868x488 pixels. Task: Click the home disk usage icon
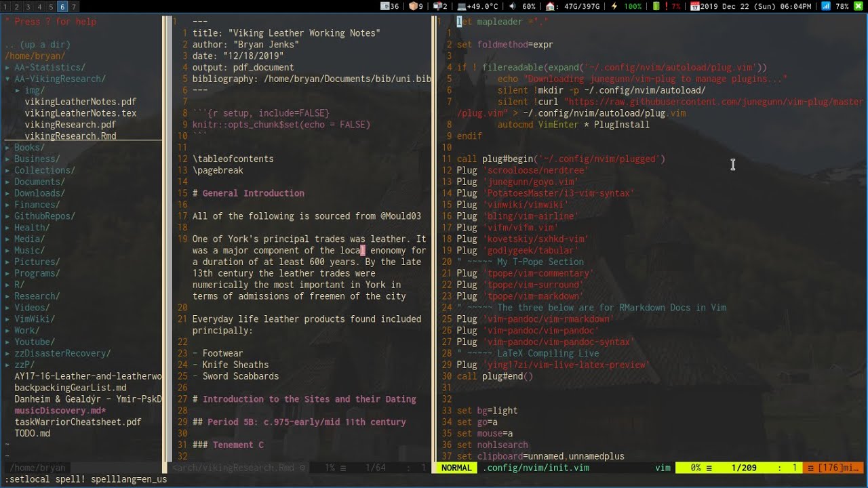(550, 6)
